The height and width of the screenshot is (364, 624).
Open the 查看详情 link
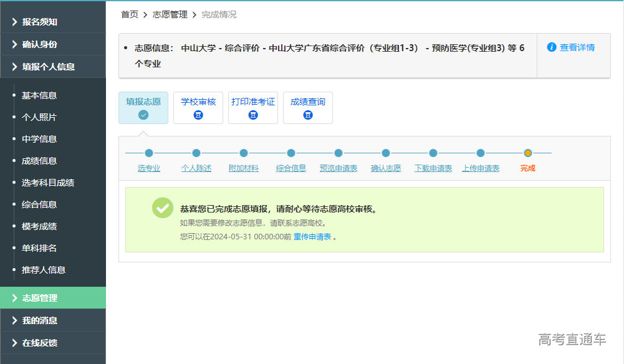click(577, 47)
